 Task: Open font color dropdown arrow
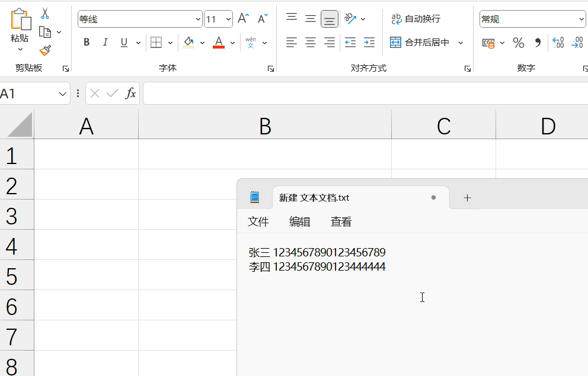point(232,43)
